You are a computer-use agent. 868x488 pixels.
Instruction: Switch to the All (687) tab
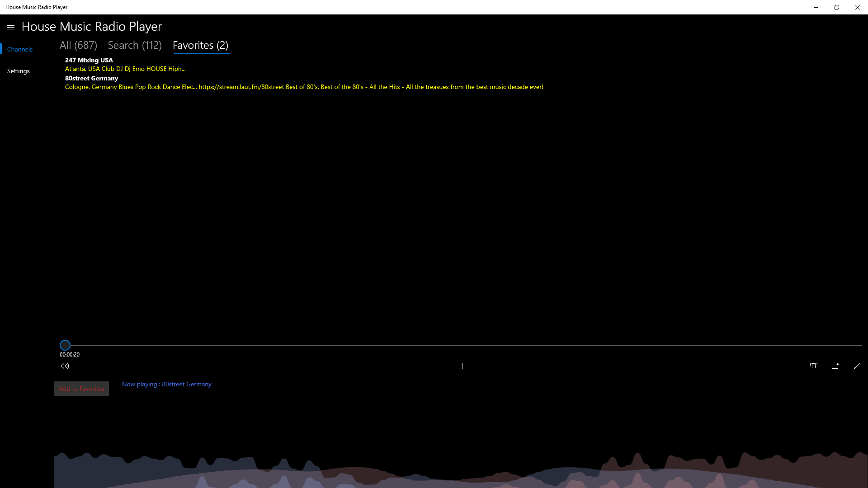78,45
